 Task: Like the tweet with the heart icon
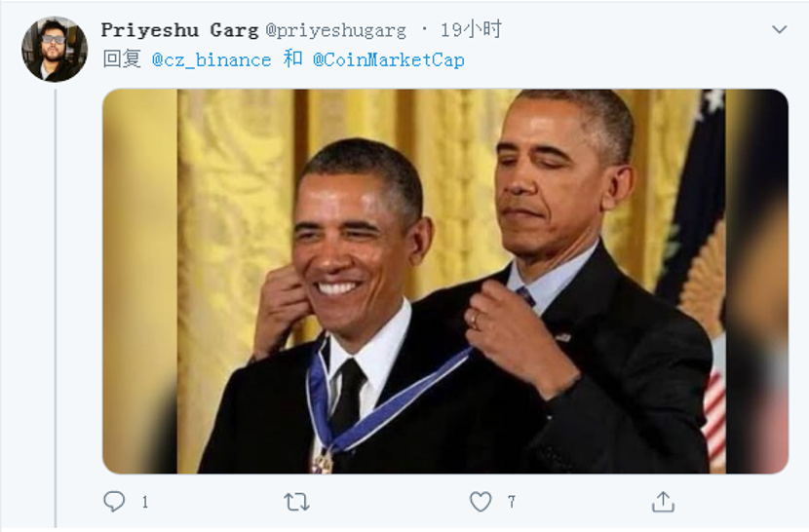[x=481, y=502]
